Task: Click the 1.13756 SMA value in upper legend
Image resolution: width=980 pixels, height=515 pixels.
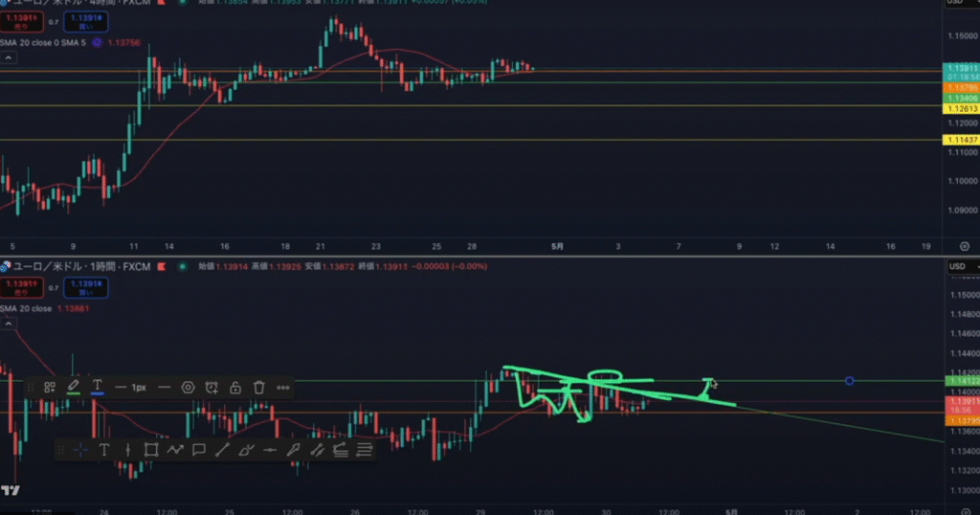Action: (123, 43)
